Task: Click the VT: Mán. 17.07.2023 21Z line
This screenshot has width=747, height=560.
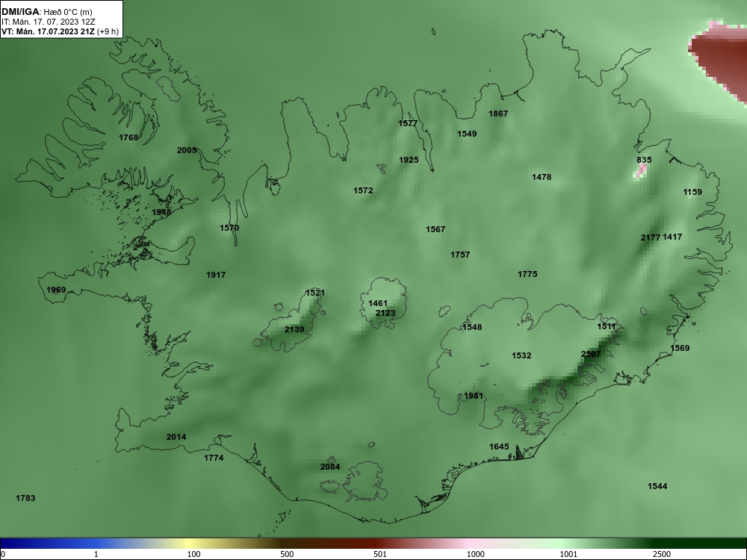Action: coord(60,32)
